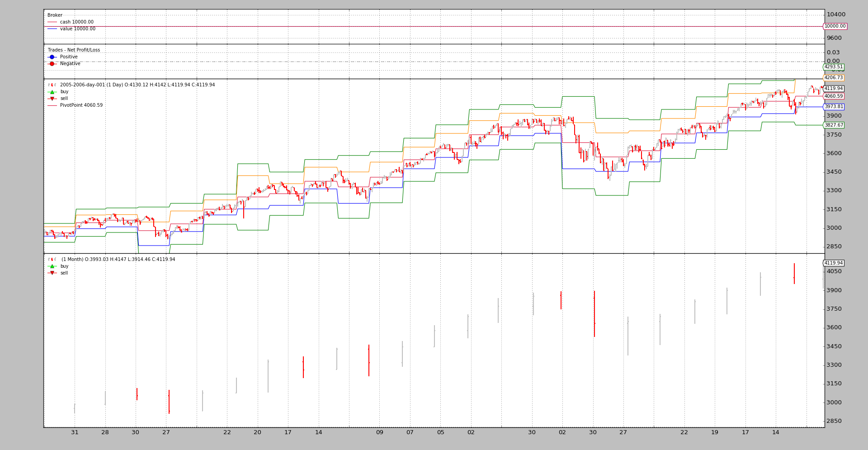Click the 10000.00 value tag on right
Viewport: 868px width, 450px height.
(835, 26)
